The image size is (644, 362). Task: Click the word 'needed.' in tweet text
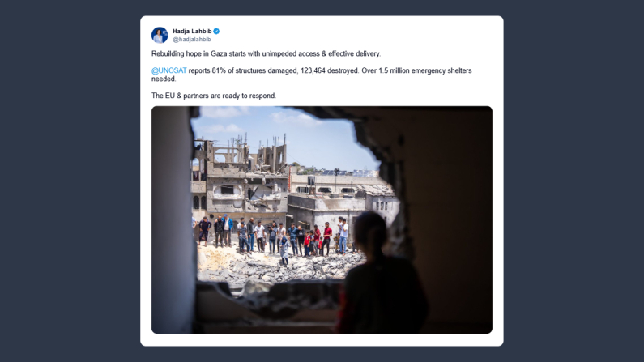pyautogui.click(x=164, y=79)
